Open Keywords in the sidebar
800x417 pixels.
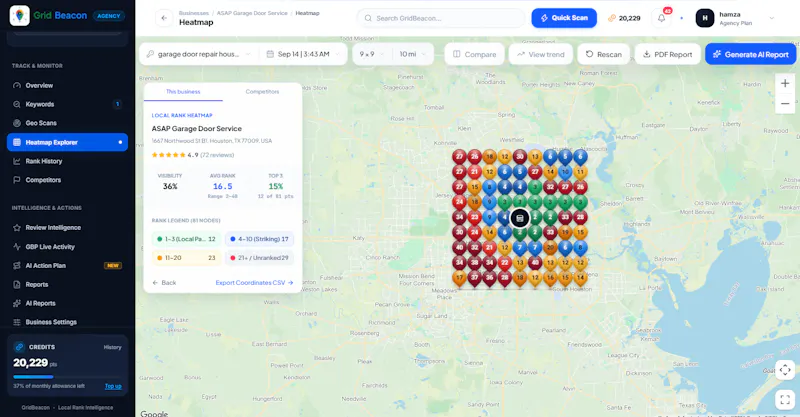click(67, 104)
